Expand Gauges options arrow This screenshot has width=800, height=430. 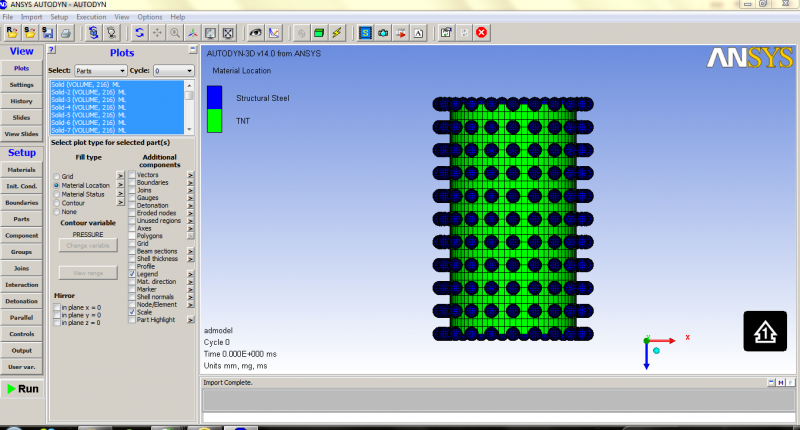click(190, 198)
